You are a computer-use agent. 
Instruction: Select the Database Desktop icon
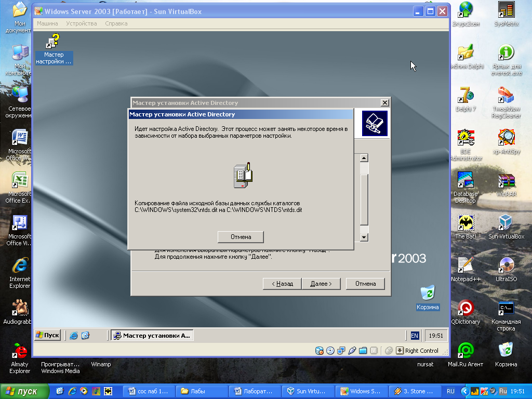tap(465, 188)
